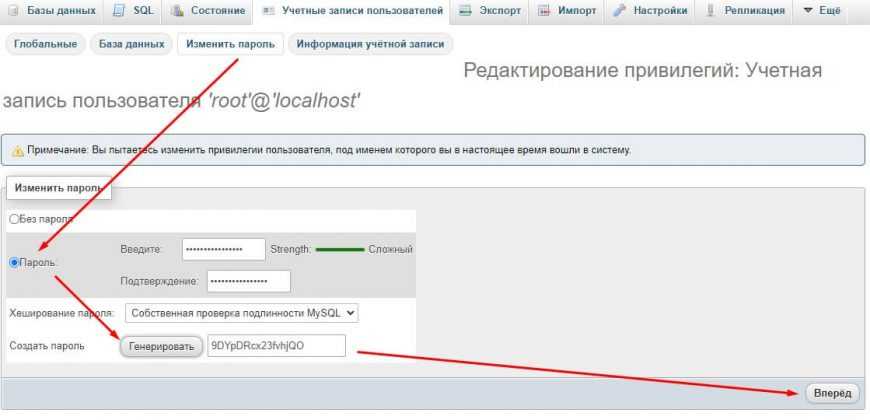Click the SQL tab icon
The height and width of the screenshot is (420, 870).
119,11
